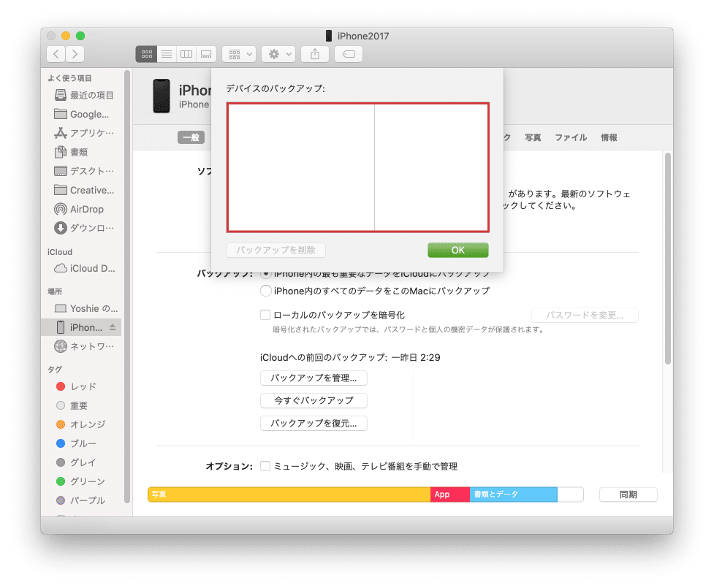The width and height of the screenshot is (714, 588).
Task: Open ダウンロード in sidebar
Action: click(84, 228)
